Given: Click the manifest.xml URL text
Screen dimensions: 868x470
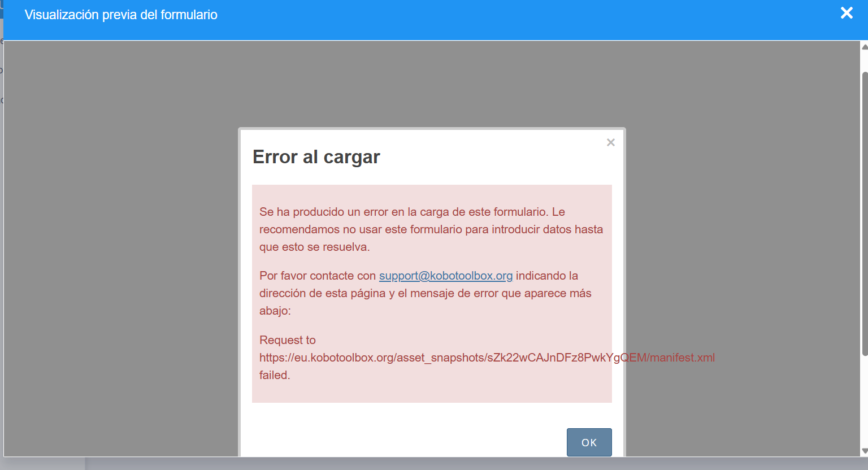Looking at the screenshot, I should [486, 358].
